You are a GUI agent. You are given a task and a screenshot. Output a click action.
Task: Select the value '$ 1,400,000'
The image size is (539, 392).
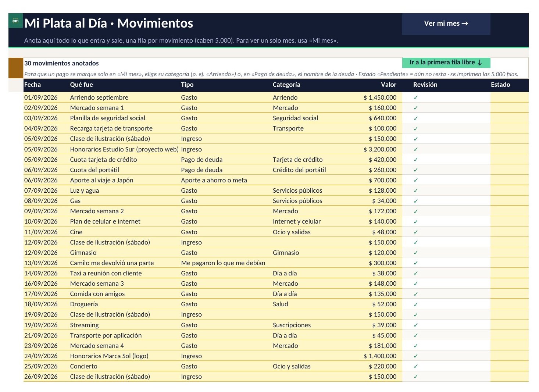pyautogui.click(x=380, y=356)
